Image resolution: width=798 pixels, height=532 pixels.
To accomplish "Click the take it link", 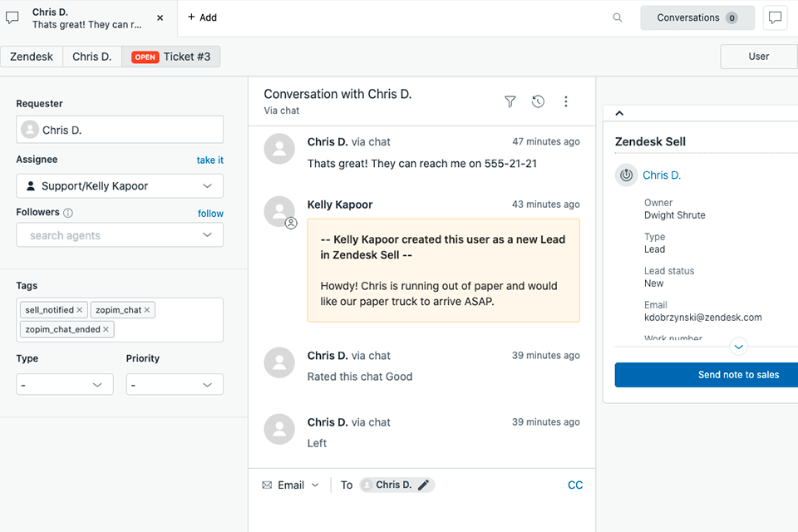I will 209,160.
